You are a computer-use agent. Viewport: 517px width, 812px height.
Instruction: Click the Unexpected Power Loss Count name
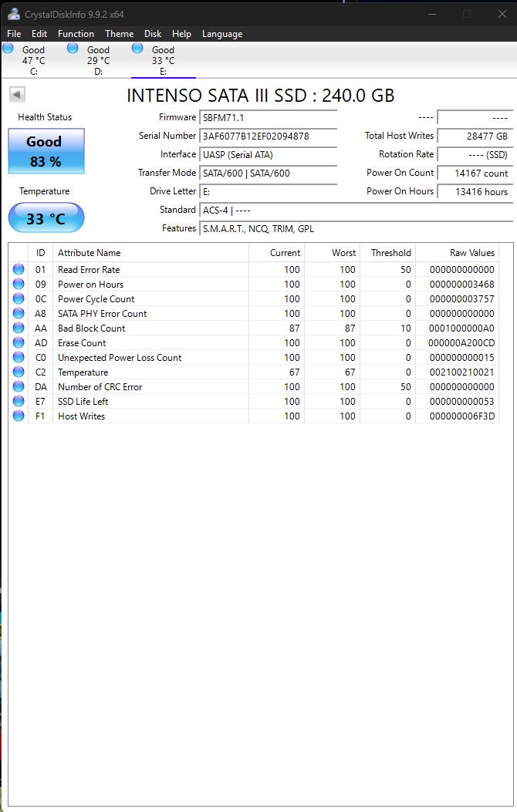click(120, 357)
